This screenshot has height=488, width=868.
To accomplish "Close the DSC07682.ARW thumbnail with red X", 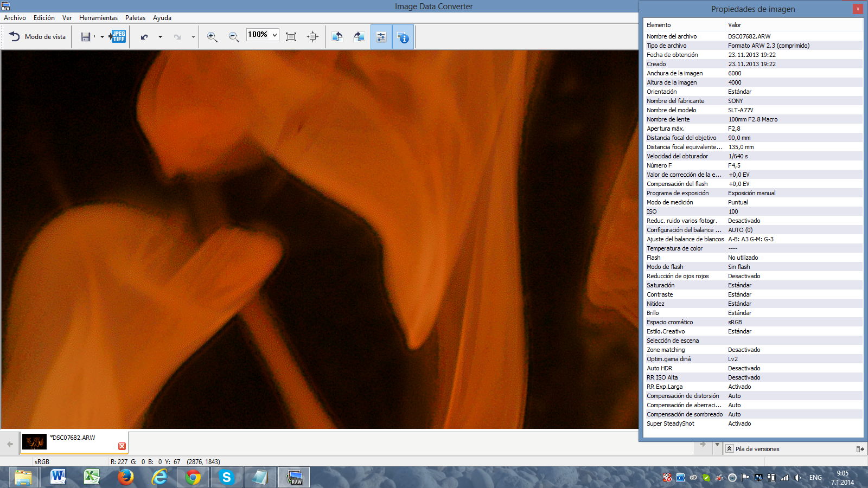I will (122, 446).
